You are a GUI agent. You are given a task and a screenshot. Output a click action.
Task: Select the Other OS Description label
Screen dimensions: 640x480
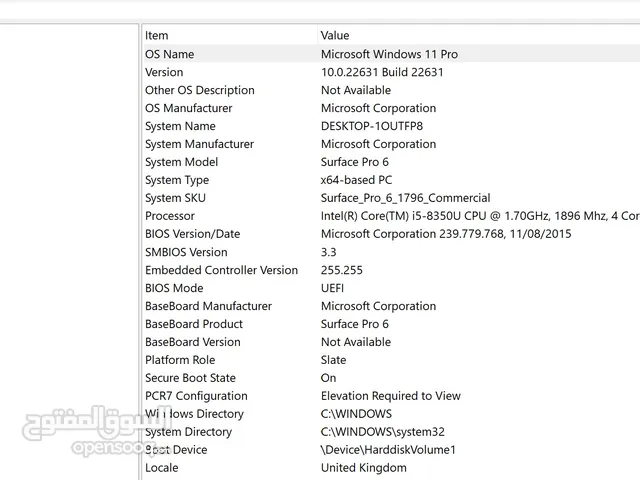coord(200,90)
